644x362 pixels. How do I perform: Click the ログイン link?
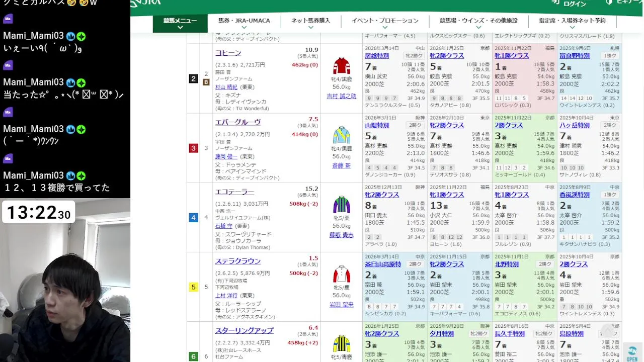pos(575,4)
